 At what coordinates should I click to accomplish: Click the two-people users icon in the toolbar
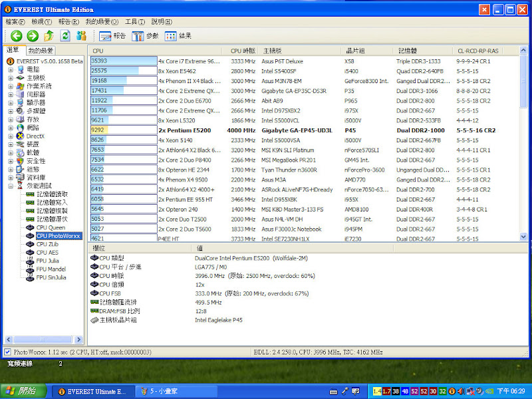(x=82, y=36)
